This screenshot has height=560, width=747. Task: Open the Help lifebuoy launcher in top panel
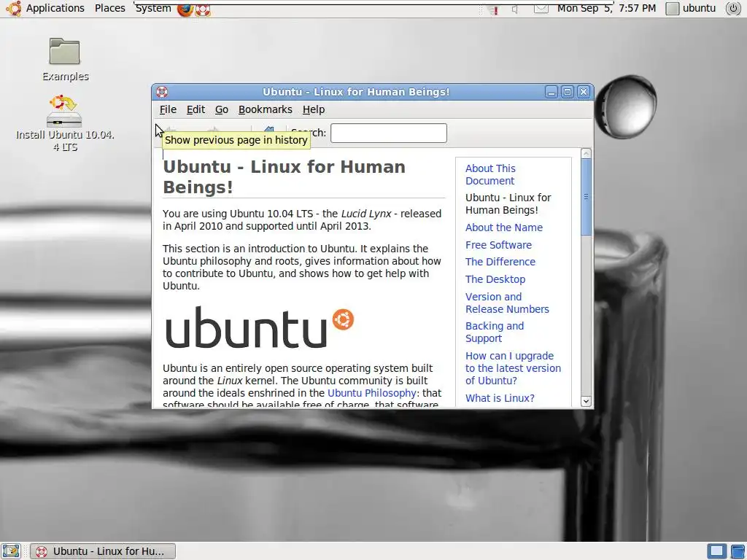click(203, 9)
